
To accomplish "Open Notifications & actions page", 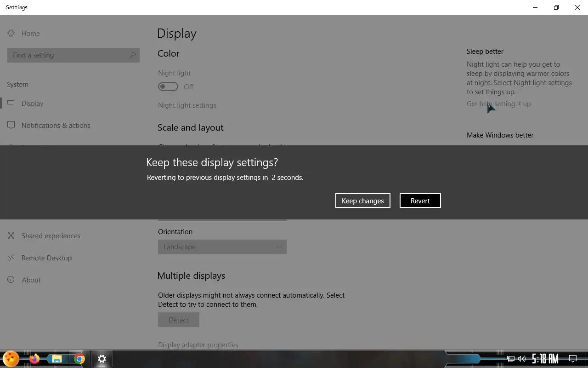I will click(x=56, y=126).
